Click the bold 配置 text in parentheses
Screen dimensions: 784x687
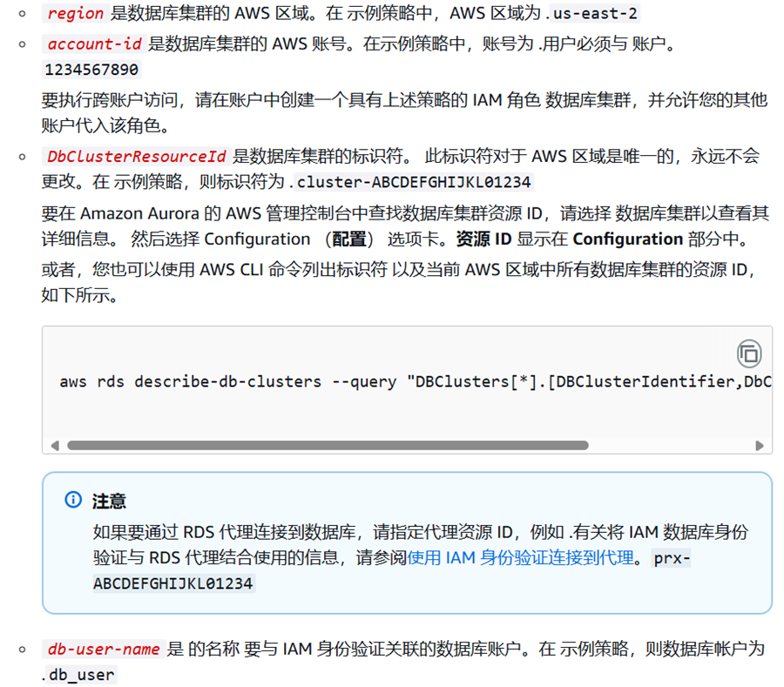point(349,239)
